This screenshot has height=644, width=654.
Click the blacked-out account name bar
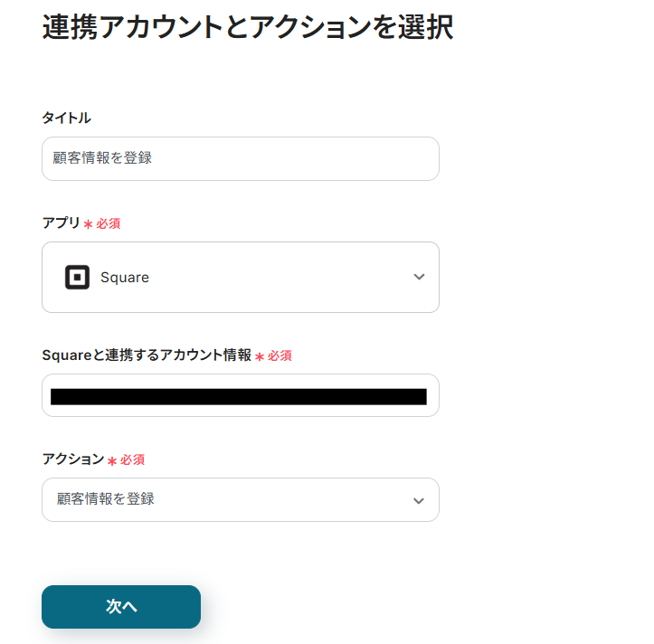click(x=238, y=396)
